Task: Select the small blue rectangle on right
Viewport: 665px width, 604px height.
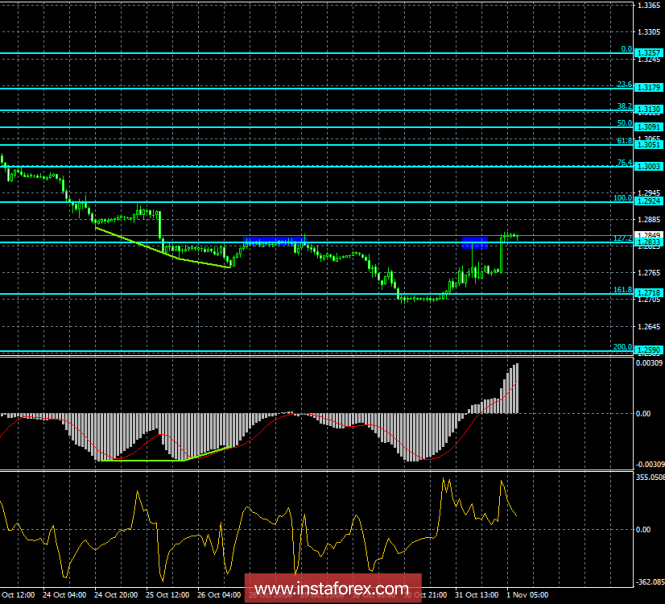Action: click(474, 242)
